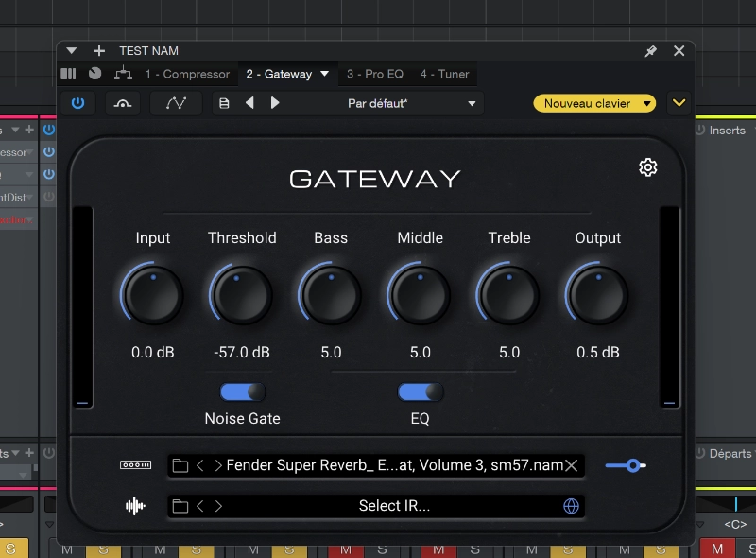Image resolution: width=756 pixels, height=558 pixels.
Task: Switch to the 4 - Tuner tab
Action: (444, 74)
